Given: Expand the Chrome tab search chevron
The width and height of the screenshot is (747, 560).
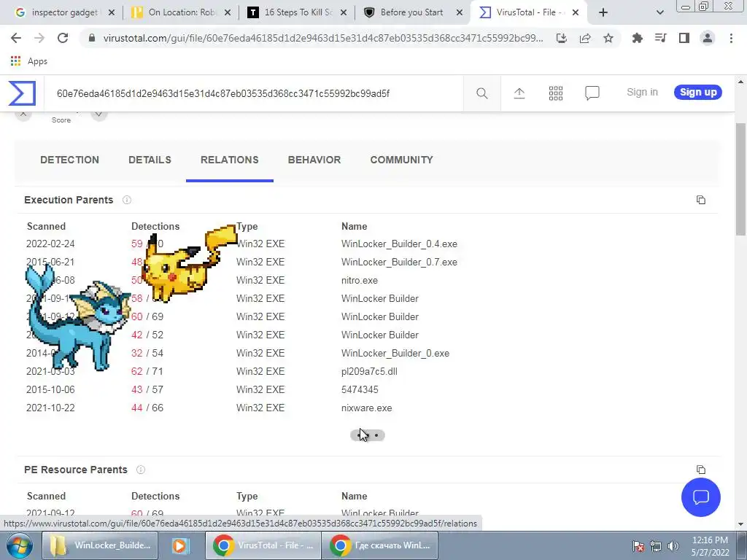Looking at the screenshot, I should click(x=659, y=13).
